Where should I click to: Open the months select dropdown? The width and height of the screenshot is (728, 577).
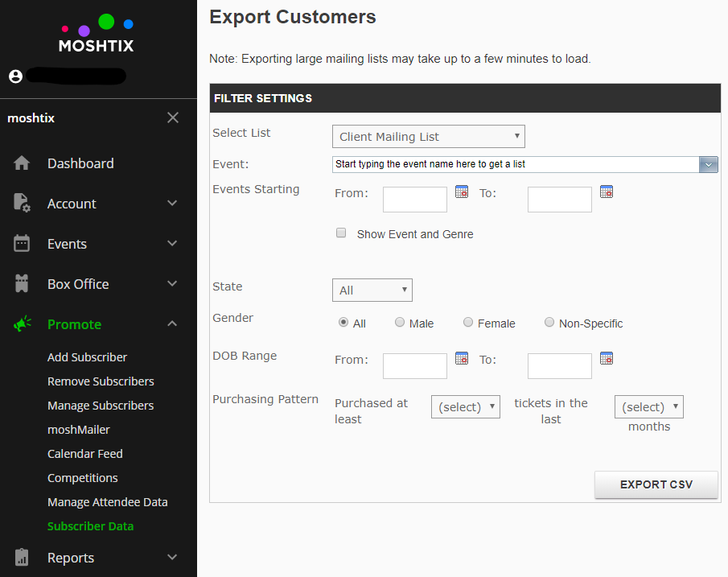click(649, 407)
